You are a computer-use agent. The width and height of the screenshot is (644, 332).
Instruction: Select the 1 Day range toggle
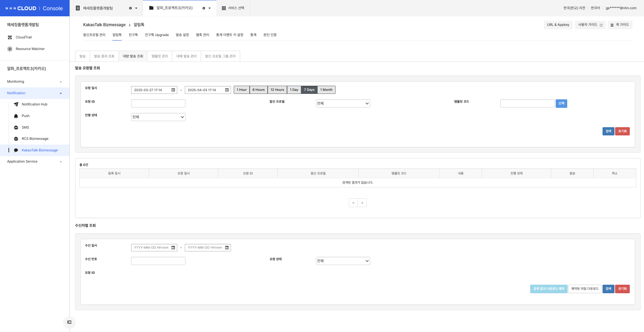pyautogui.click(x=294, y=90)
